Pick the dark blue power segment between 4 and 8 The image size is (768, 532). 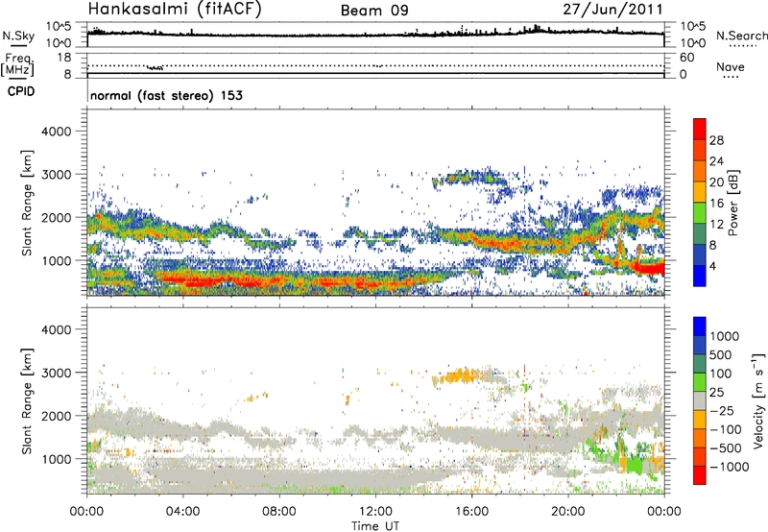(x=700, y=254)
